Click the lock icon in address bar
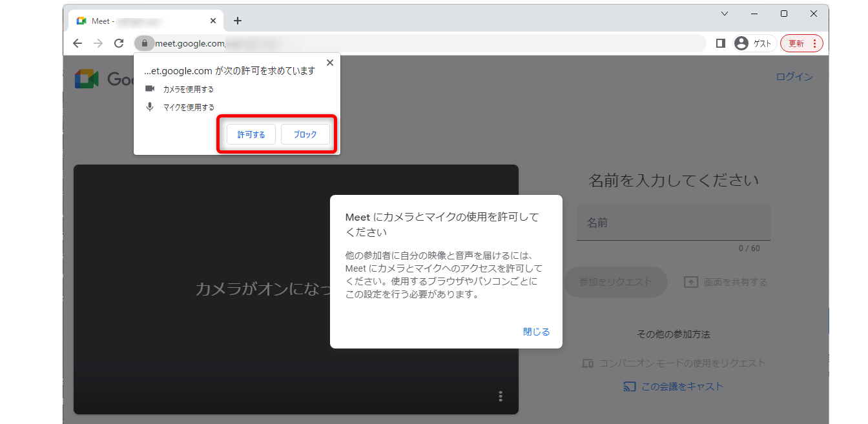 pyautogui.click(x=145, y=43)
